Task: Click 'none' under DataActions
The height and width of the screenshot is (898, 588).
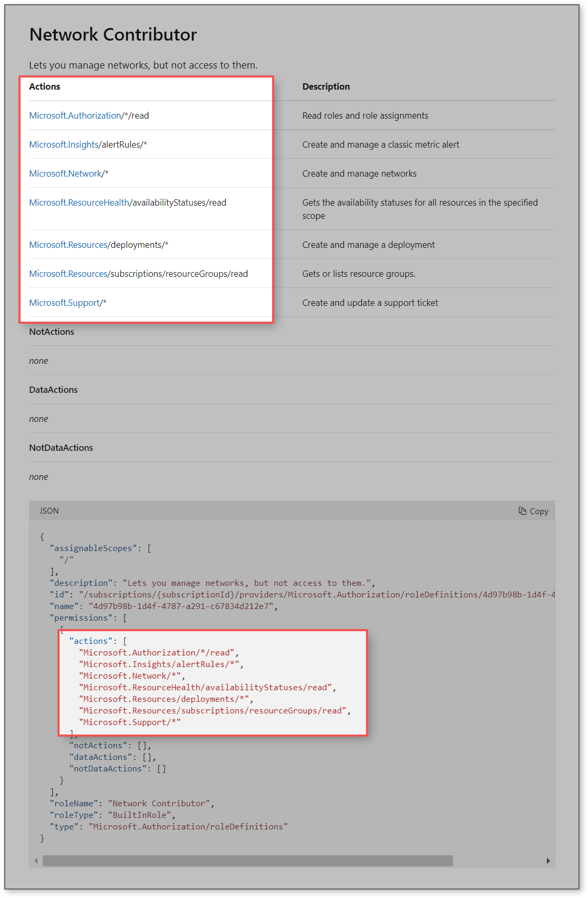Action: [x=38, y=419]
